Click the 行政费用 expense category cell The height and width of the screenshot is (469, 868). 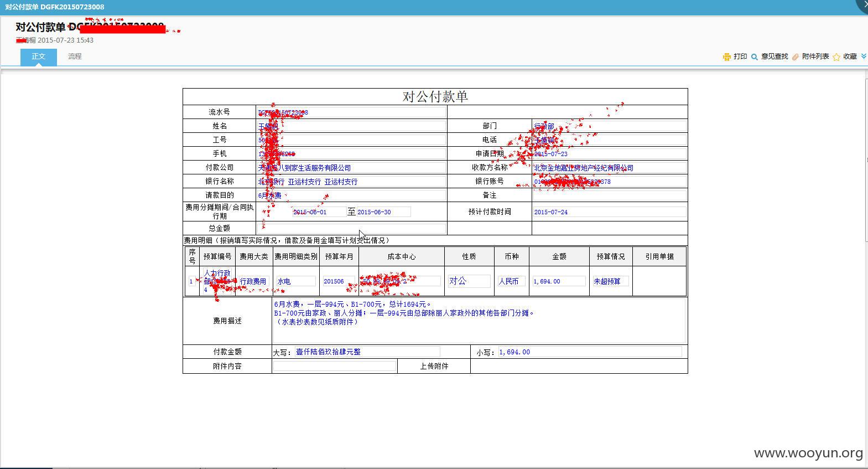[x=253, y=281]
